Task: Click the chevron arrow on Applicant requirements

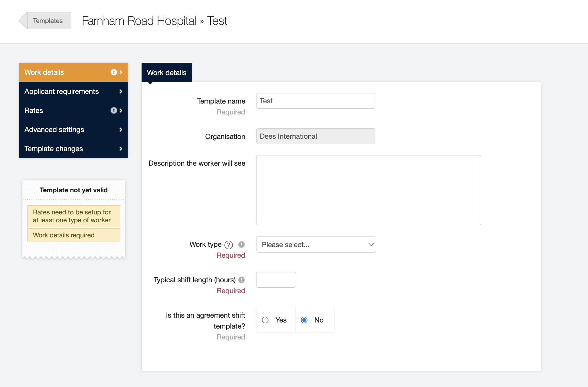Action: coord(121,91)
